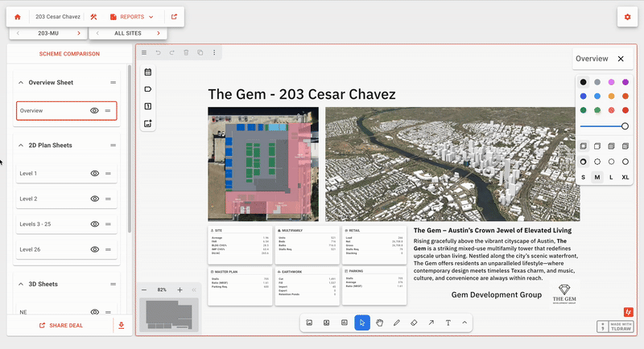Go to next scheme after 203-MU
The width and height of the screenshot is (644, 349).
(78, 33)
